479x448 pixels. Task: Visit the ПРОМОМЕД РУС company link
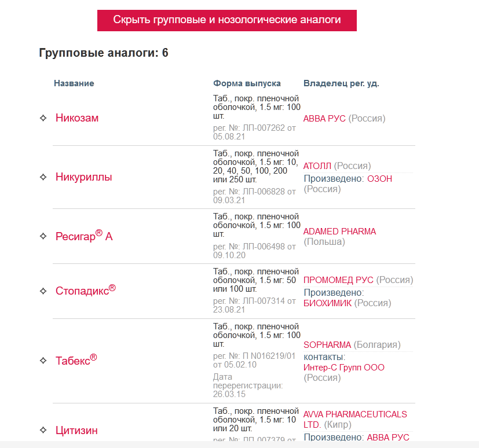pos(338,280)
